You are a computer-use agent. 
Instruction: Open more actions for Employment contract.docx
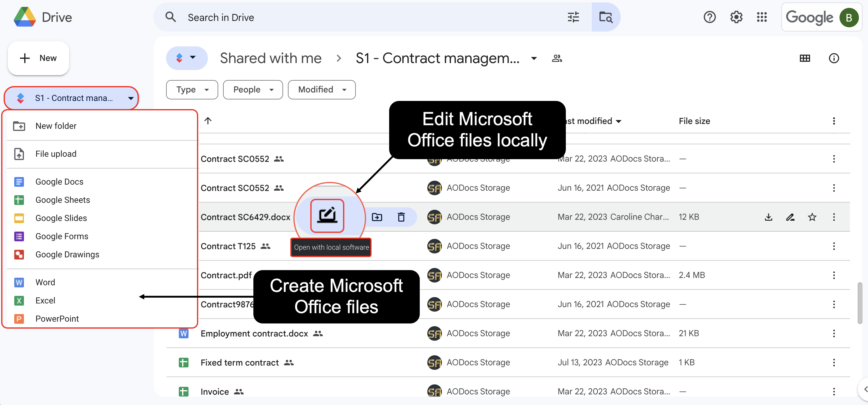click(x=834, y=333)
